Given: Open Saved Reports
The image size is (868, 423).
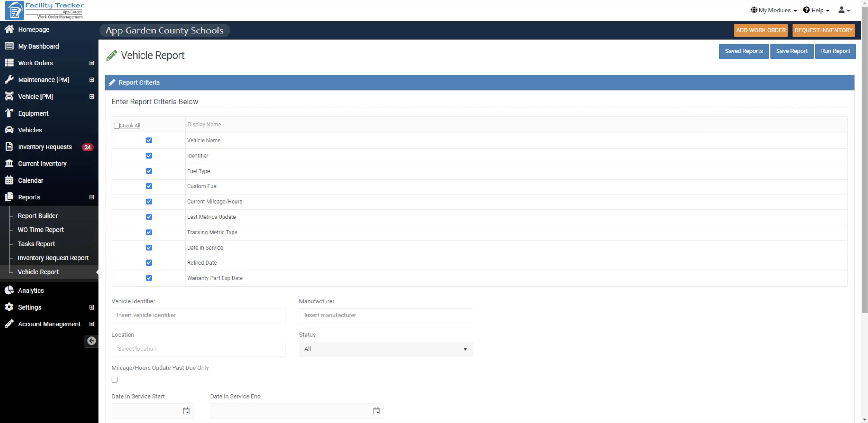Looking at the screenshot, I should click(744, 51).
